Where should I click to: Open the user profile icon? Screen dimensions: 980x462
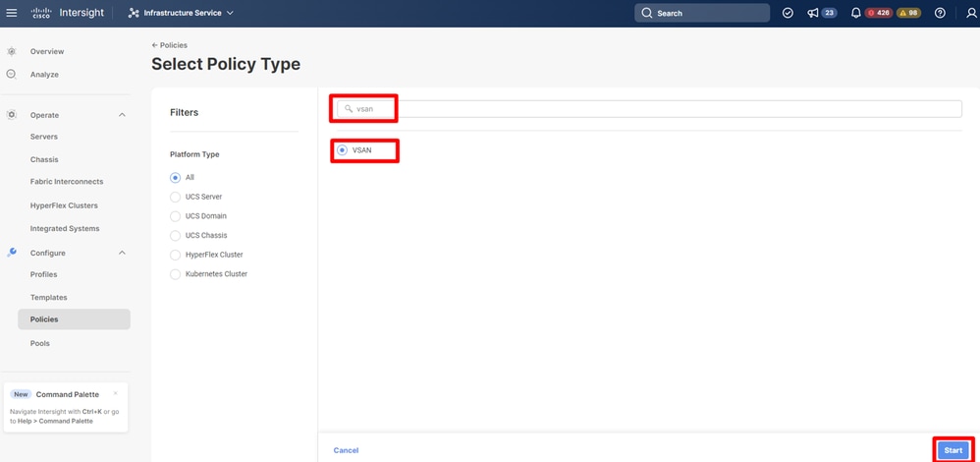click(x=970, y=13)
